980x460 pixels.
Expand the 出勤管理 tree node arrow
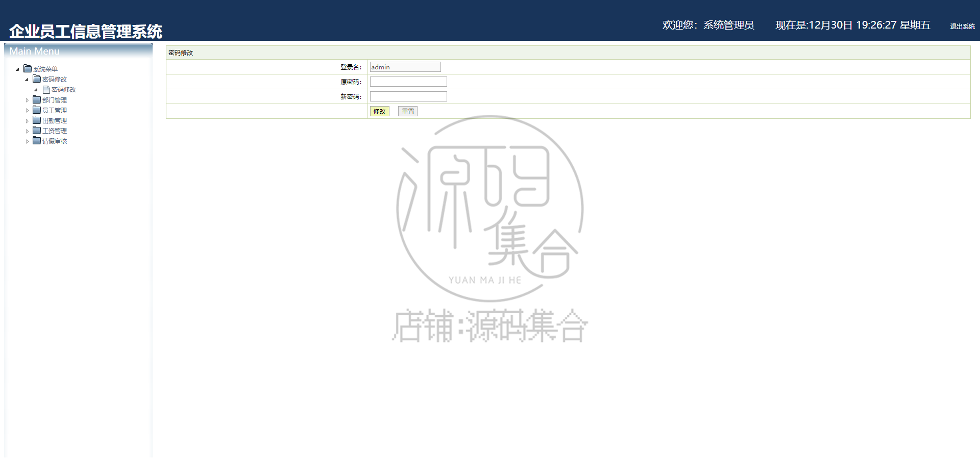(27, 121)
